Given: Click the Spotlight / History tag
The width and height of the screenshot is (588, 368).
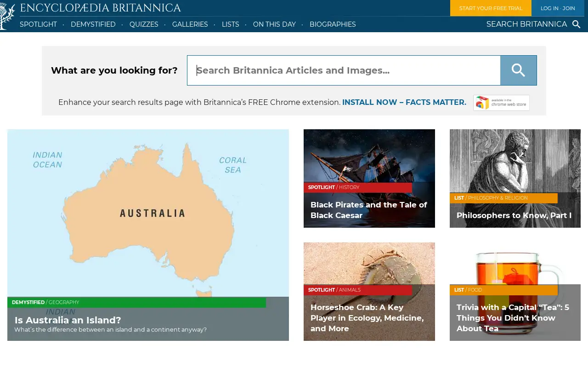Looking at the screenshot, I should click(358, 187).
